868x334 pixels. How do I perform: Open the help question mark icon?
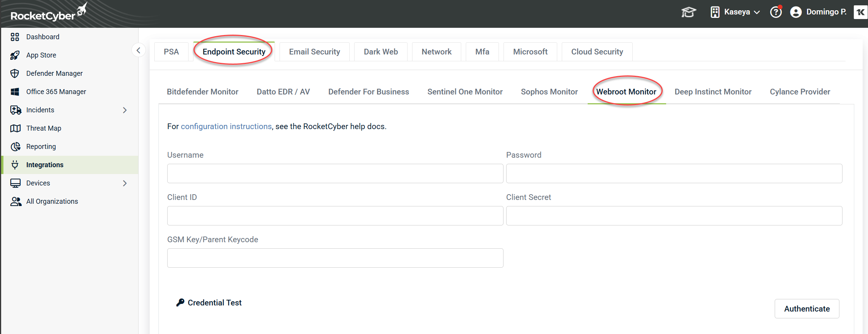(775, 12)
